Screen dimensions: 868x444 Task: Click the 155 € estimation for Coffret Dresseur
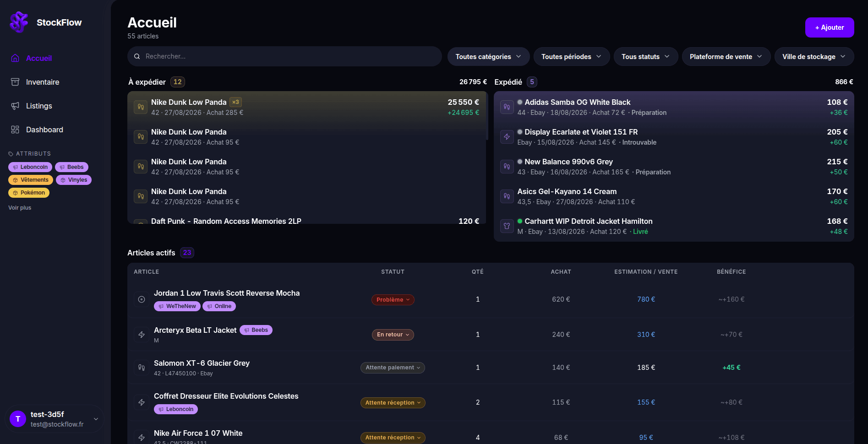[646, 402]
